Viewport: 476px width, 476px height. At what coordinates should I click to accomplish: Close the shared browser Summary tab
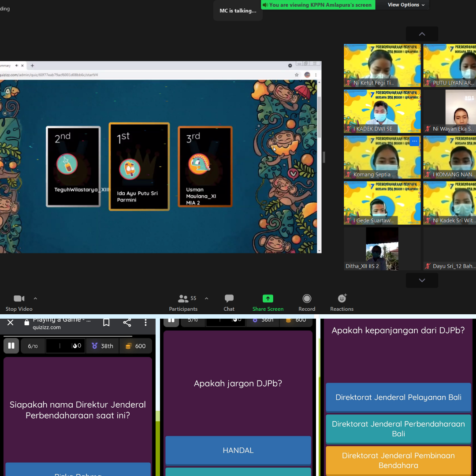click(x=22, y=66)
